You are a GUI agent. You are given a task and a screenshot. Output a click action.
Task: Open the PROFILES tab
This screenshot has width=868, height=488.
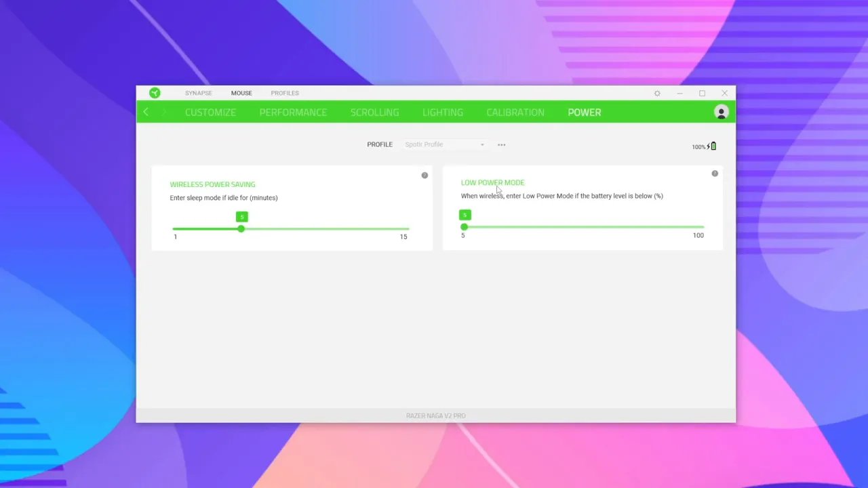[285, 93]
